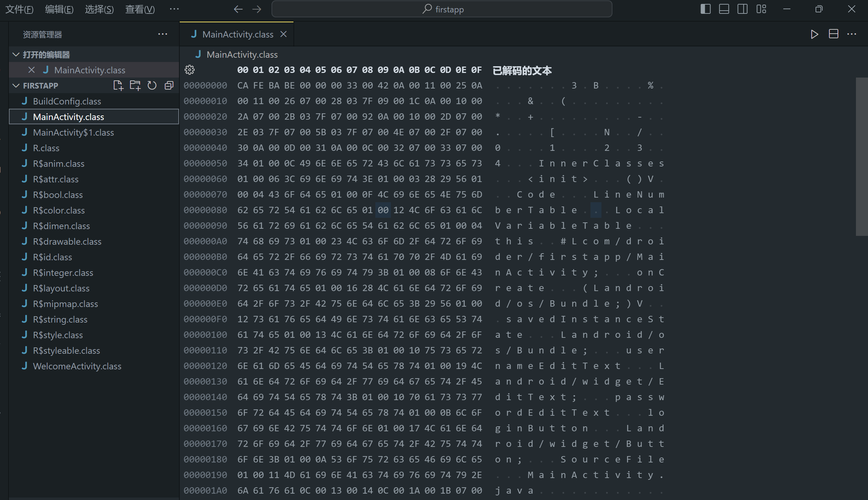This screenshot has height=500, width=868.
Task: Open R$bool.class file
Action: tap(94, 195)
